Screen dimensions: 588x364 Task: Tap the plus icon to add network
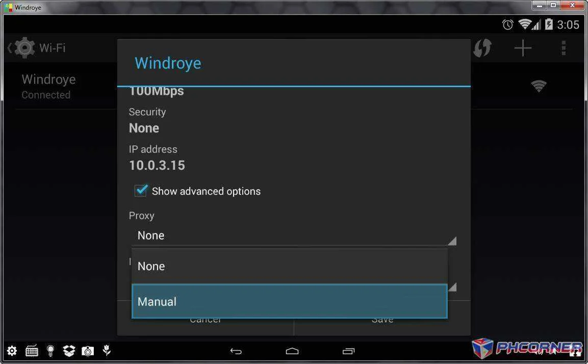pyautogui.click(x=523, y=48)
